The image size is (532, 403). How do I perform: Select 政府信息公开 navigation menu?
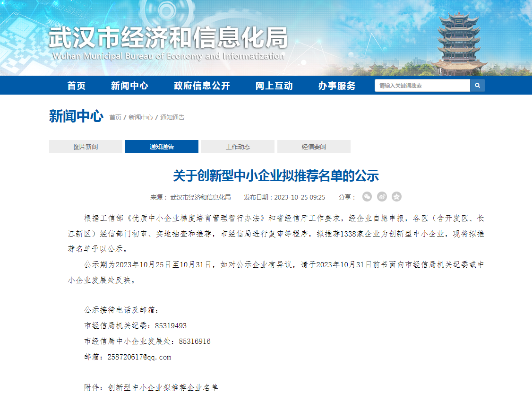202,86
